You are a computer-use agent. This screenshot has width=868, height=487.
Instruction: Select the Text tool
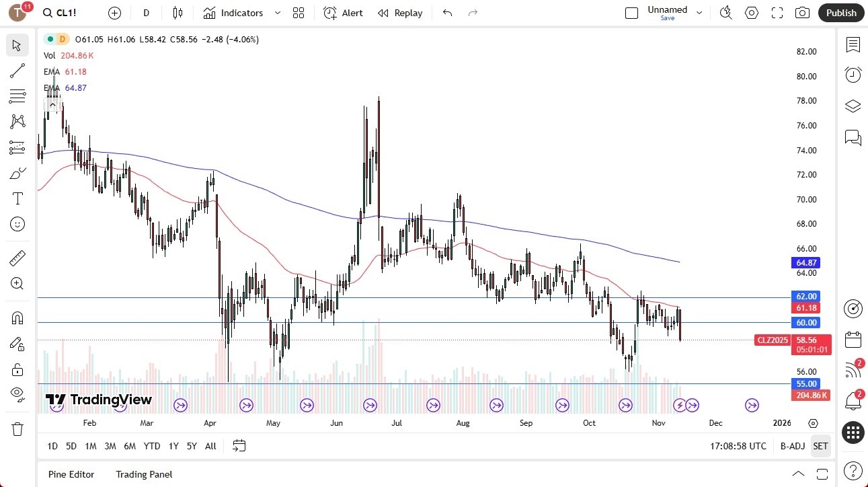(17, 198)
